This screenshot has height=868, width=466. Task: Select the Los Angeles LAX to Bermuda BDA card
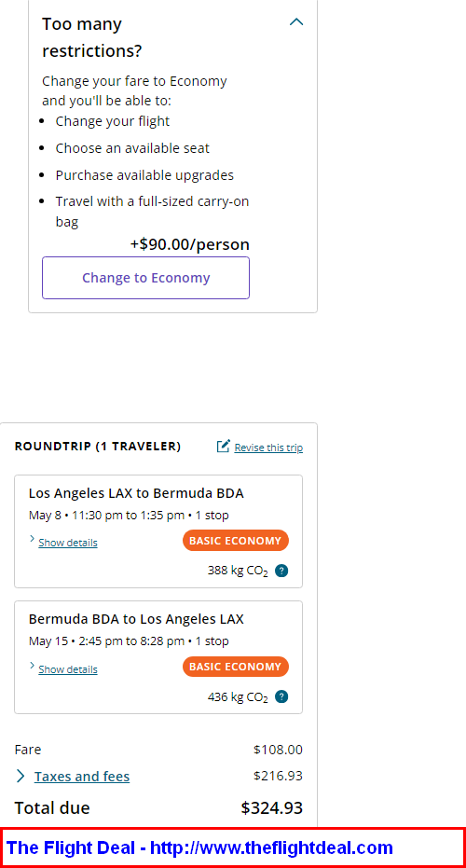(158, 531)
